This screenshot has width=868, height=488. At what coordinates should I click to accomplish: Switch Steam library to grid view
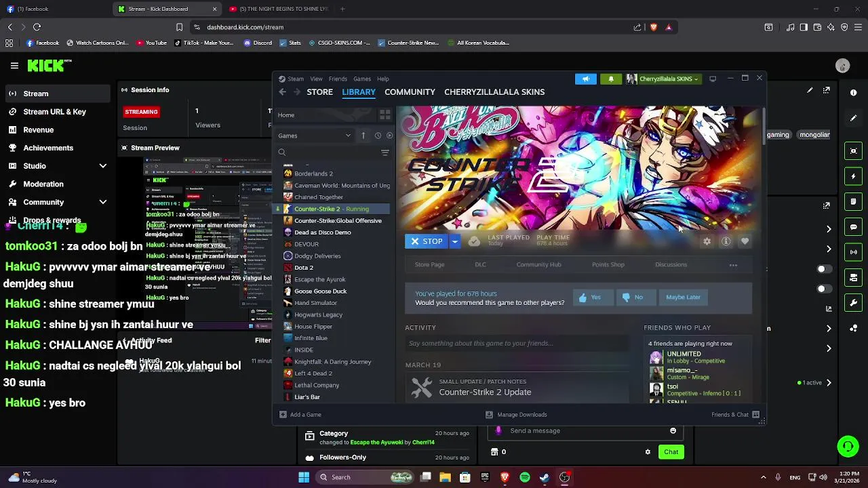384,115
